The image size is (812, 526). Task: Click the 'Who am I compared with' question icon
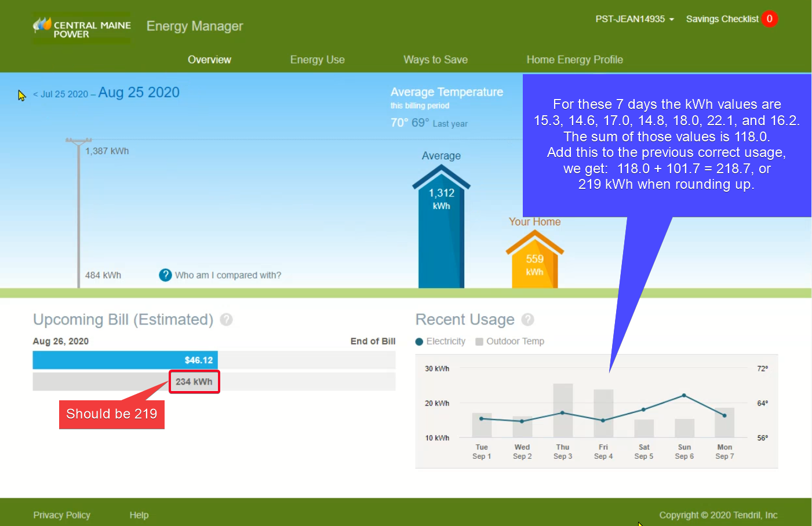pyautogui.click(x=165, y=275)
